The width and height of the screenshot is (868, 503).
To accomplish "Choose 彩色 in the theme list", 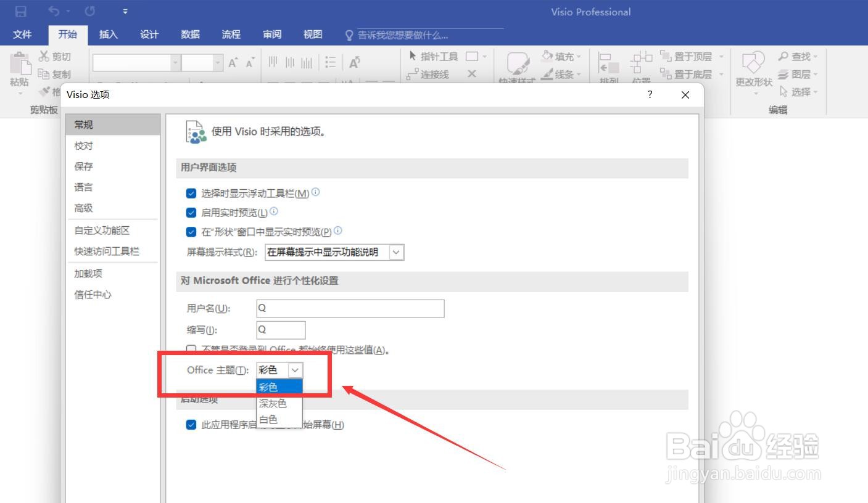I will 279,386.
